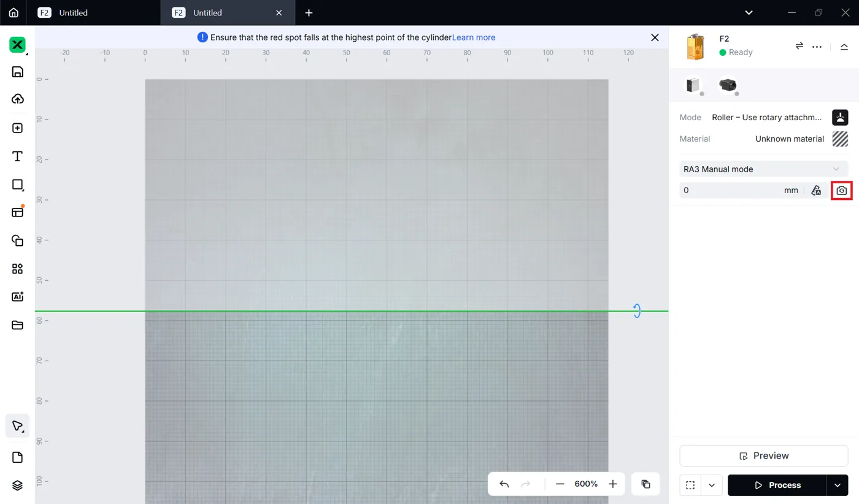Click the F2 device thumbnail
This screenshot has width=859, height=504.
(695, 47)
